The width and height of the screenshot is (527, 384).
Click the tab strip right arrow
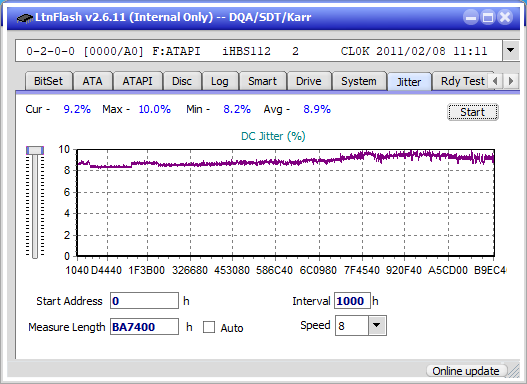[x=511, y=81]
